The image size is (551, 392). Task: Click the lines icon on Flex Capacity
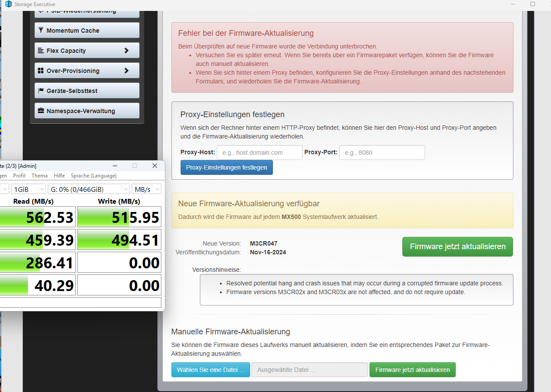[x=41, y=50]
